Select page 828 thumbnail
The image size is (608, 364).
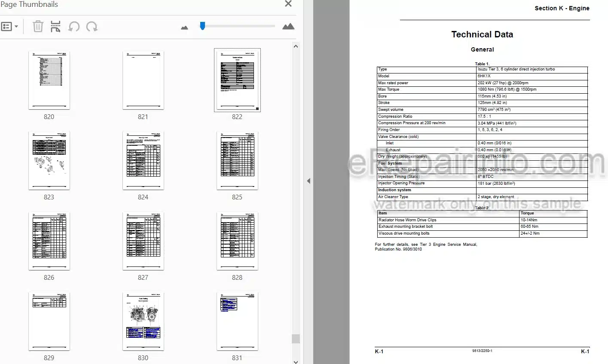(237, 241)
